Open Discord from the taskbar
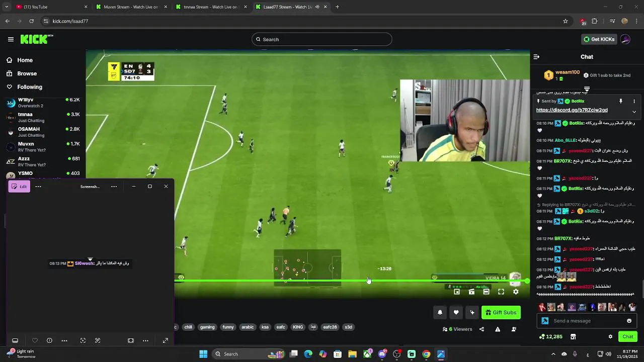This screenshot has width=644, height=362. [382, 354]
